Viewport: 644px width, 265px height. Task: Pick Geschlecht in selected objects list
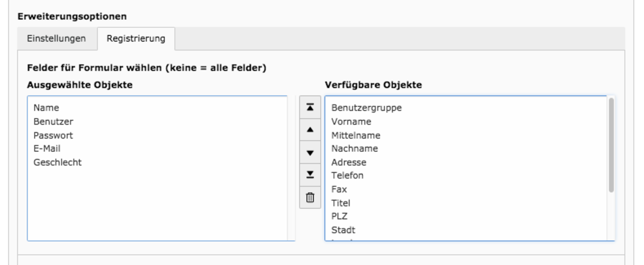click(x=57, y=163)
